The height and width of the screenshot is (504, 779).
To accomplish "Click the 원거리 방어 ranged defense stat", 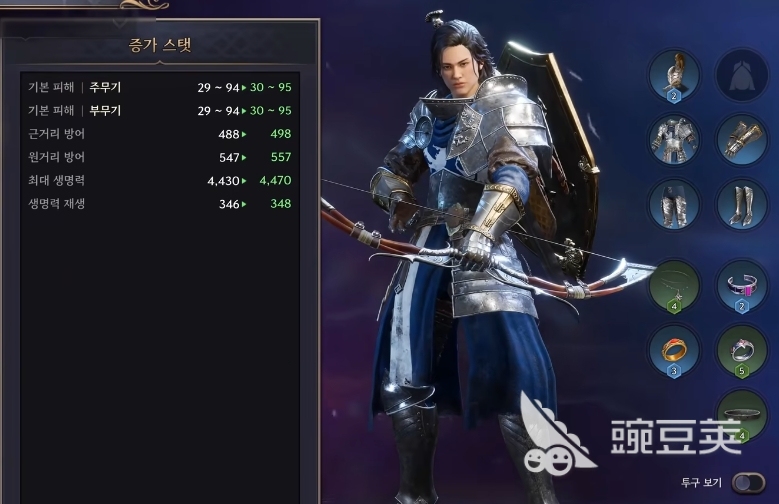I will coord(159,157).
